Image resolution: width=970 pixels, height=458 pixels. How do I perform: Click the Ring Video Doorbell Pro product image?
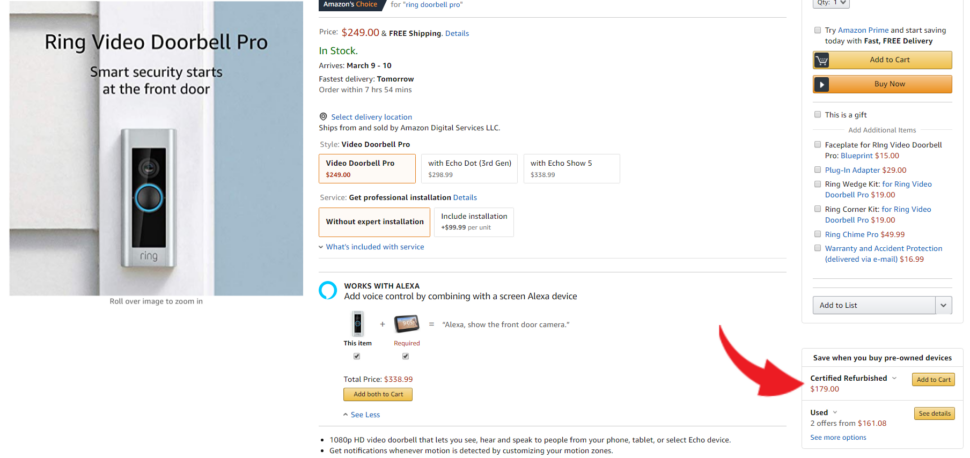[x=156, y=149]
